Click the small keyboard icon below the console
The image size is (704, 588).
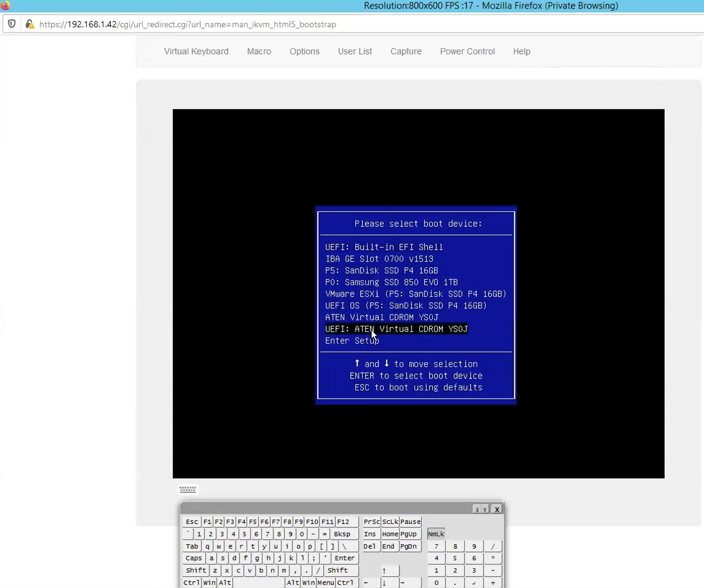pos(188,490)
